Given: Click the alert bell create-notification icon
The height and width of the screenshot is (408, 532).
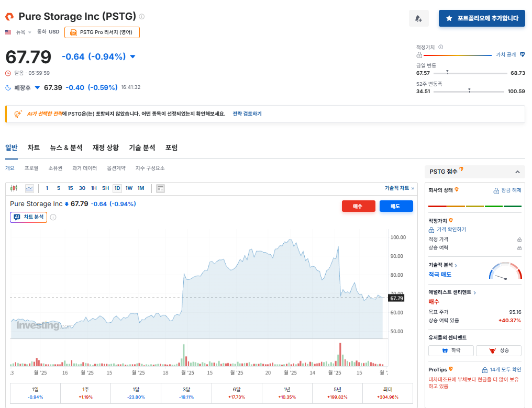Looking at the screenshot, I should 419,18.
